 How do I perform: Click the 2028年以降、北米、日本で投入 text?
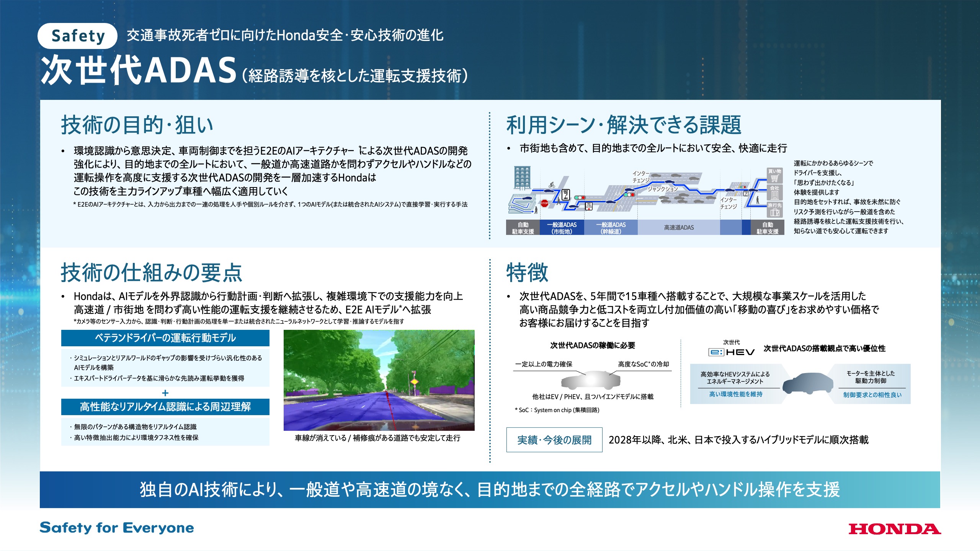point(738,440)
